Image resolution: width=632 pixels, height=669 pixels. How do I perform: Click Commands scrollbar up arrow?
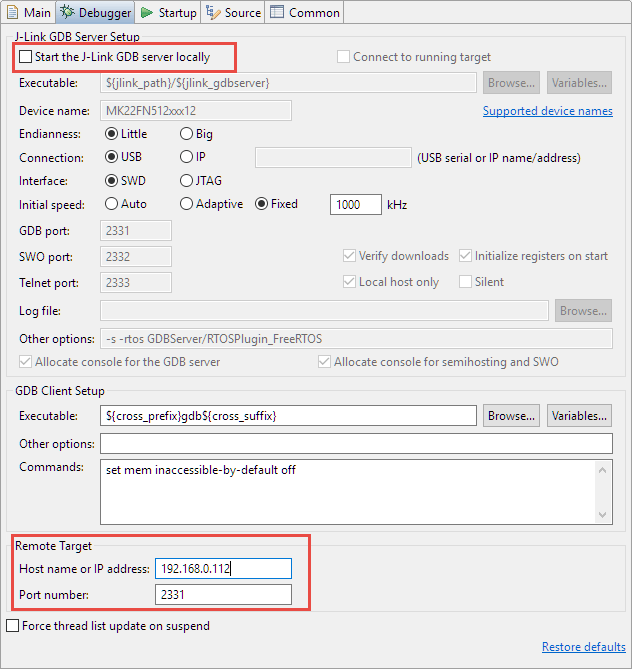(603, 470)
